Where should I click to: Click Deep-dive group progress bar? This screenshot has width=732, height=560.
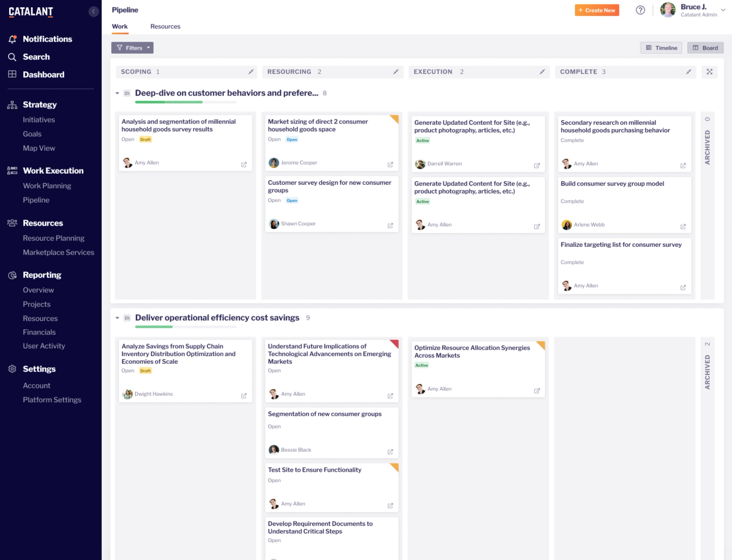coord(185,102)
